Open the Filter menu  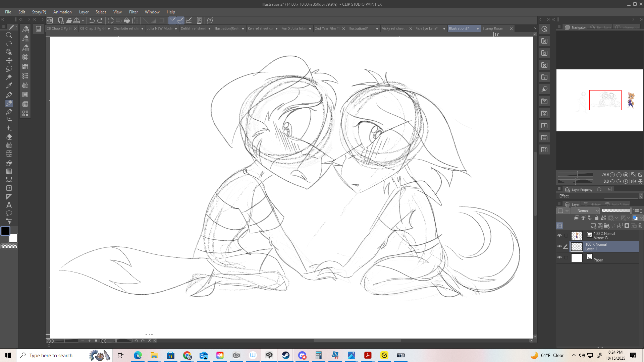tap(133, 12)
